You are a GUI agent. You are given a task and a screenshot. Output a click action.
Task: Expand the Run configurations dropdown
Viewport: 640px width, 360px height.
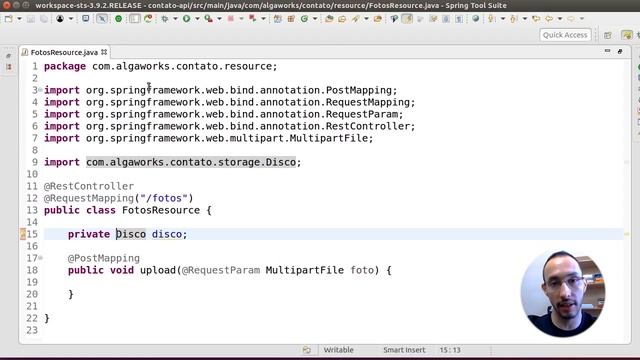pos(197,19)
